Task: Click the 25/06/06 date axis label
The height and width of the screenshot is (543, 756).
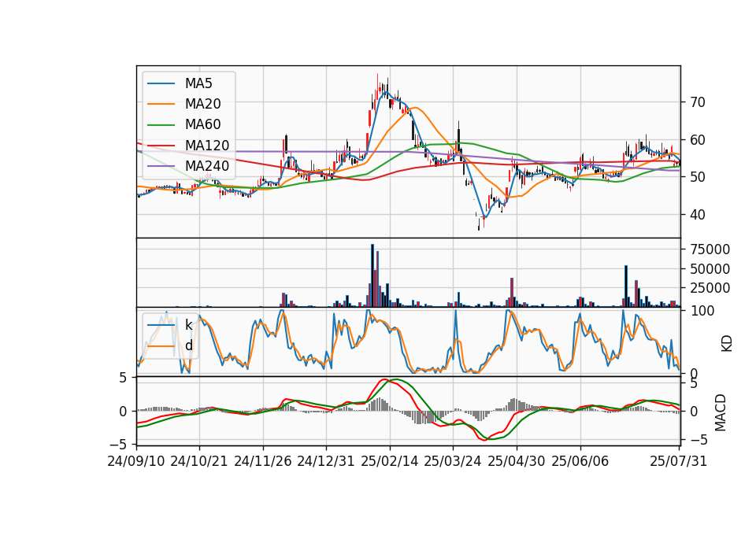Action: pos(580,461)
